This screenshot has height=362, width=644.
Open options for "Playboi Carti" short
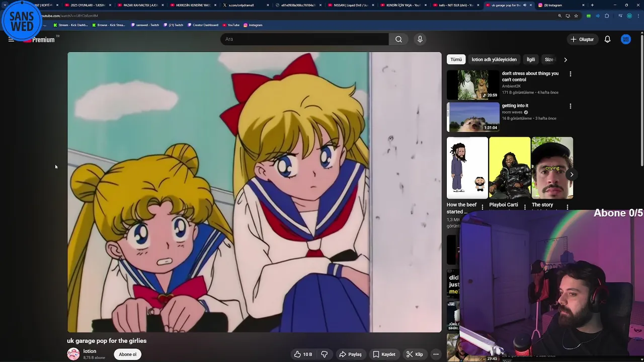point(525,207)
